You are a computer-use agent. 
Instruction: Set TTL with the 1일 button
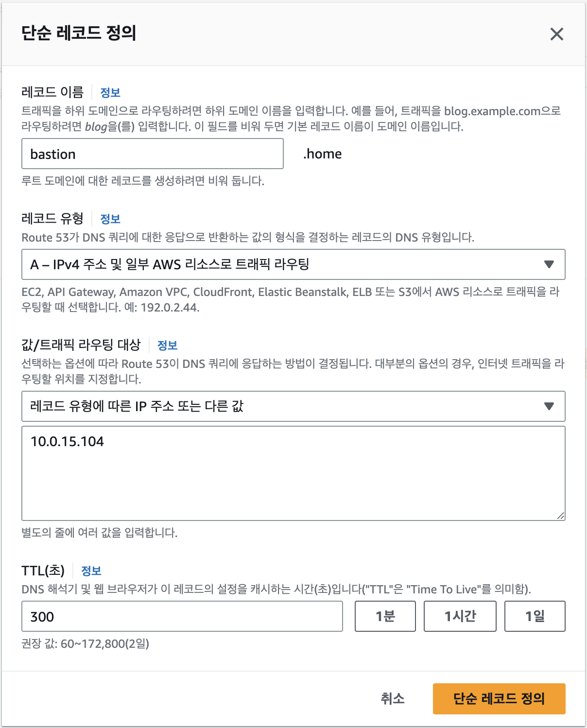pos(535,616)
